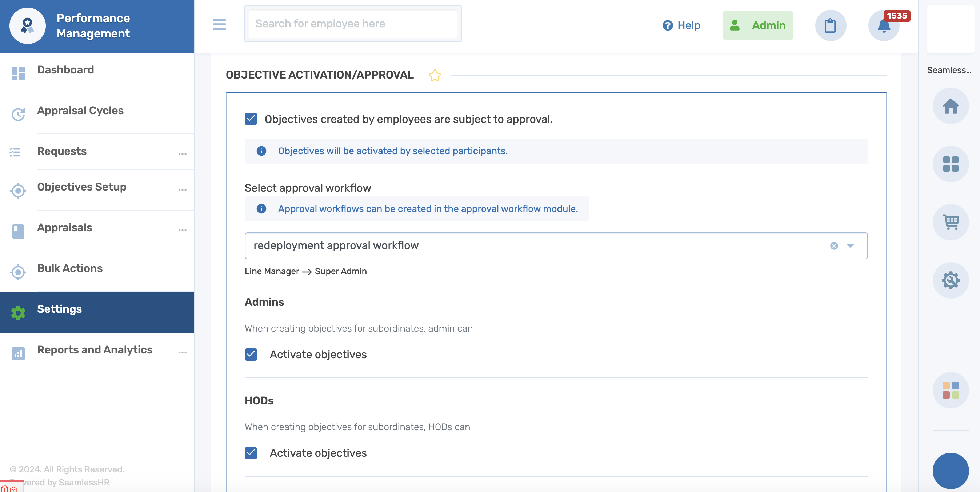Clear the selected redeployment approval workflow
Image resolution: width=980 pixels, height=492 pixels.
833,246
